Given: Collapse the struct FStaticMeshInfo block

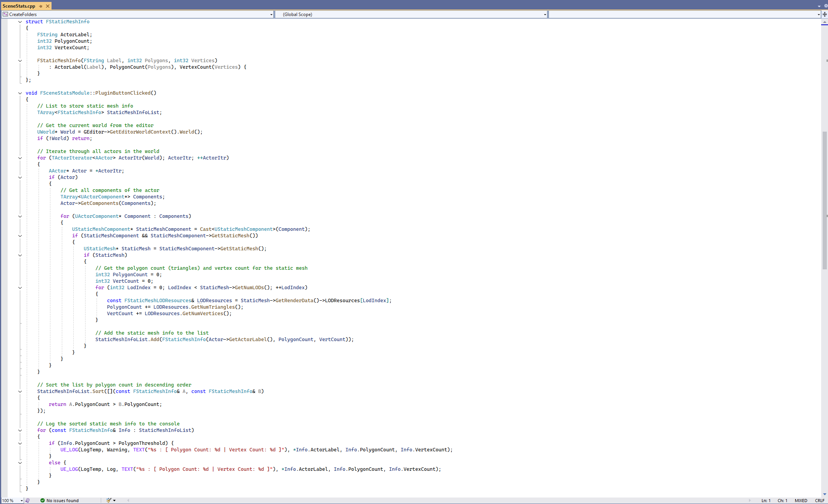Looking at the screenshot, I should pyautogui.click(x=20, y=22).
